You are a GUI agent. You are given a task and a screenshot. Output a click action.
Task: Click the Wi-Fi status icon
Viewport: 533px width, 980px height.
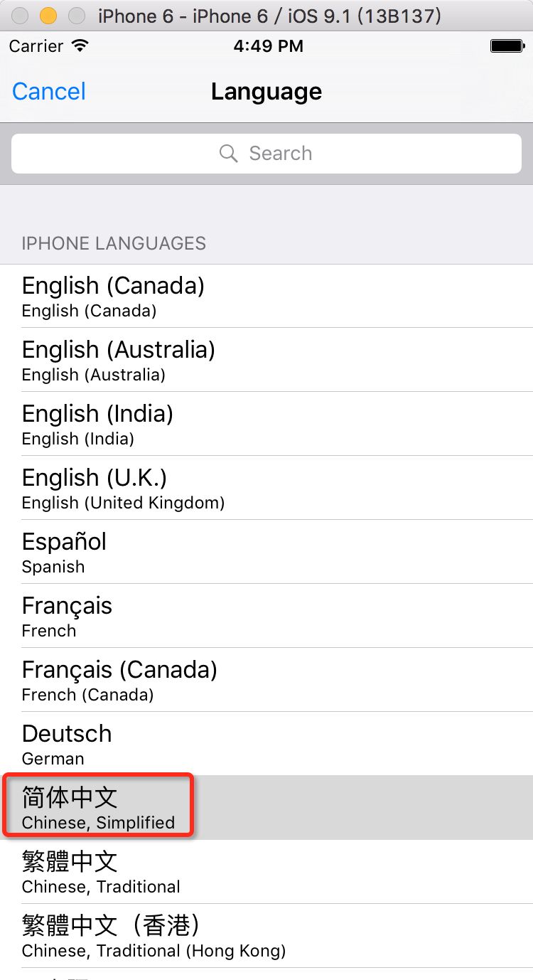coord(80,46)
